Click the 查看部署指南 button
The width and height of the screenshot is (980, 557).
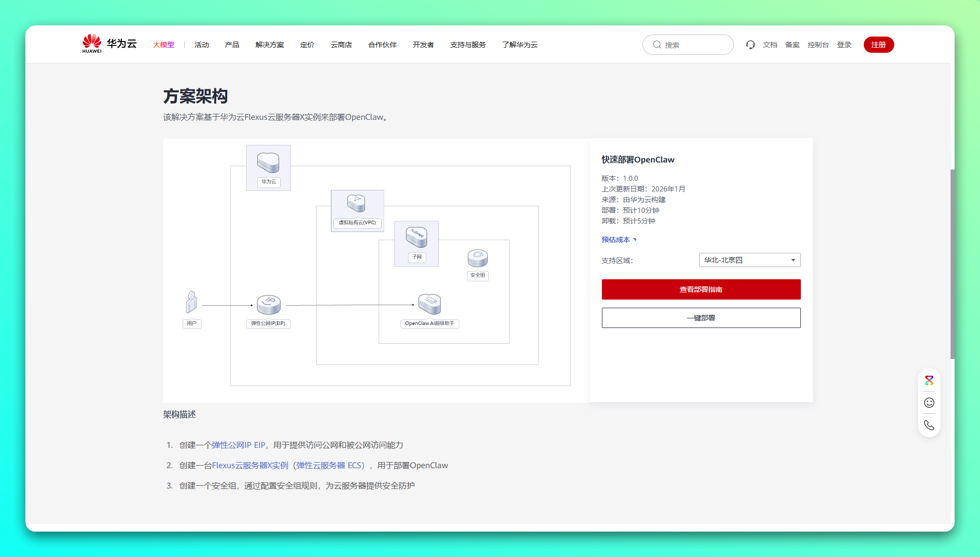[701, 289]
